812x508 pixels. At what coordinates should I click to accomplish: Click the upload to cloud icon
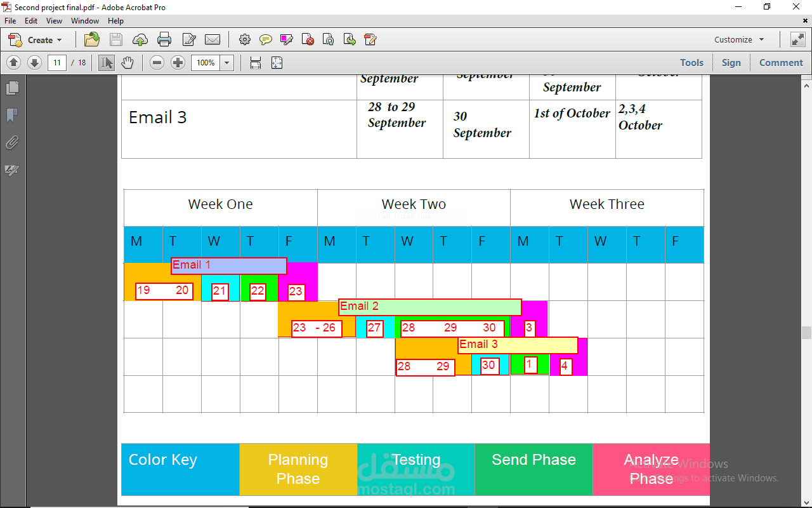pyautogui.click(x=140, y=39)
